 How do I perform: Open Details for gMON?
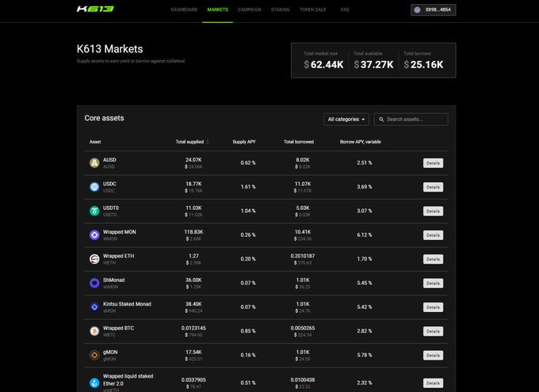pyautogui.click(x=433, y=356)
